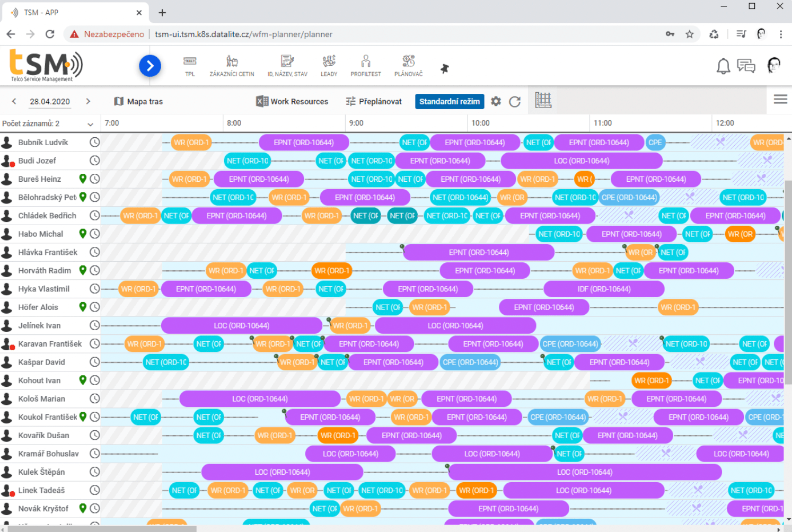The image size is (792, 532).
Task: Click Horváth Radim location pin
Action: [x=83, y=270]
